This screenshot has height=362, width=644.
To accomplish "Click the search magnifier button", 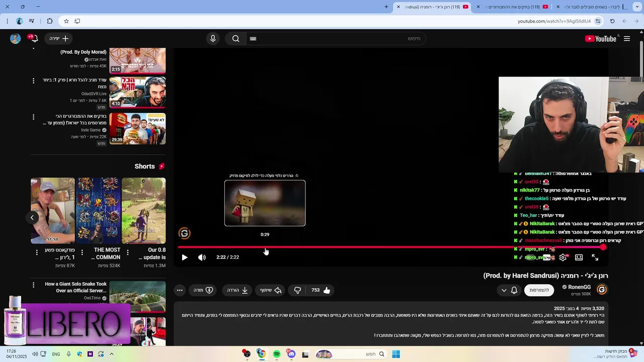I will [x=235, y=39].
